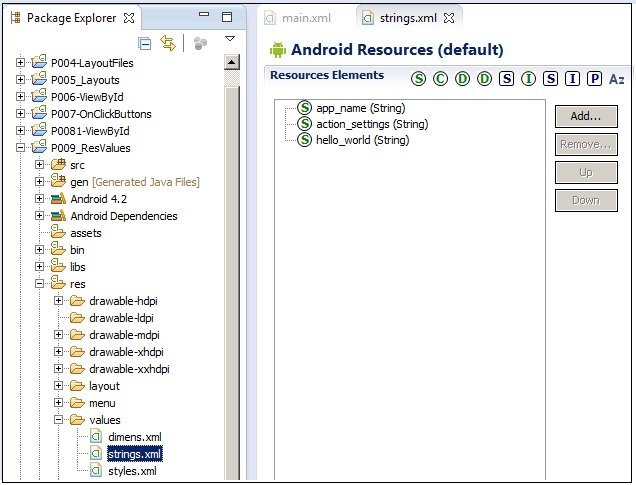Click the Down button
This screenshot has height=485, width=636.
coord(586,200)
